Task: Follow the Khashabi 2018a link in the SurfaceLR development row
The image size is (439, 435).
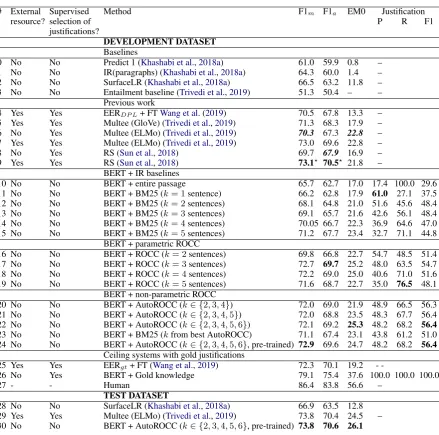Action: click(188, 82)
